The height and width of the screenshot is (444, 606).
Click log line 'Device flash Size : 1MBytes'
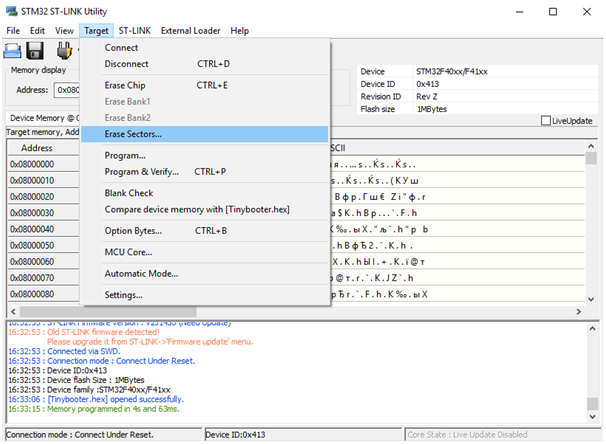[x=76, y=380]
